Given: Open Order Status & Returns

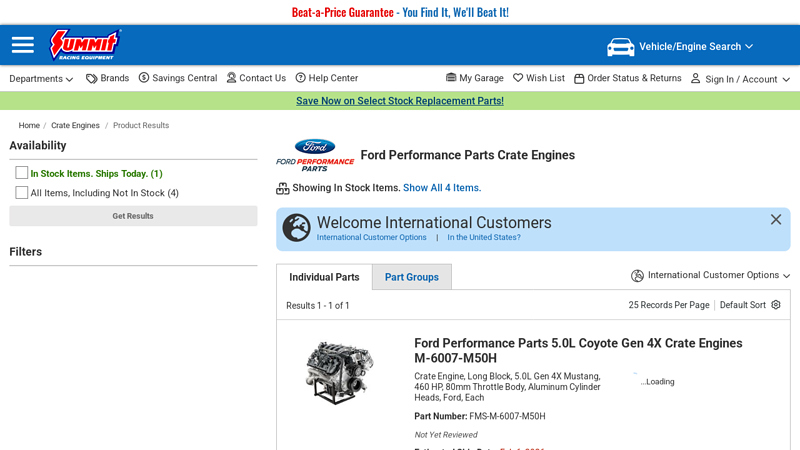Looking at the screenshot, I should pyautogui.click(x=634, y=78).
